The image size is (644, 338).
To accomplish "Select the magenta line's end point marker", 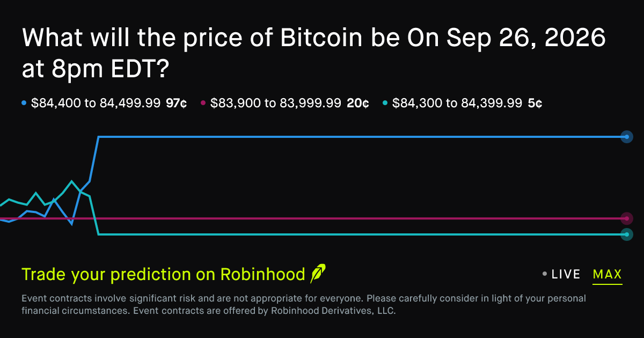I will (x=626, y=218).
